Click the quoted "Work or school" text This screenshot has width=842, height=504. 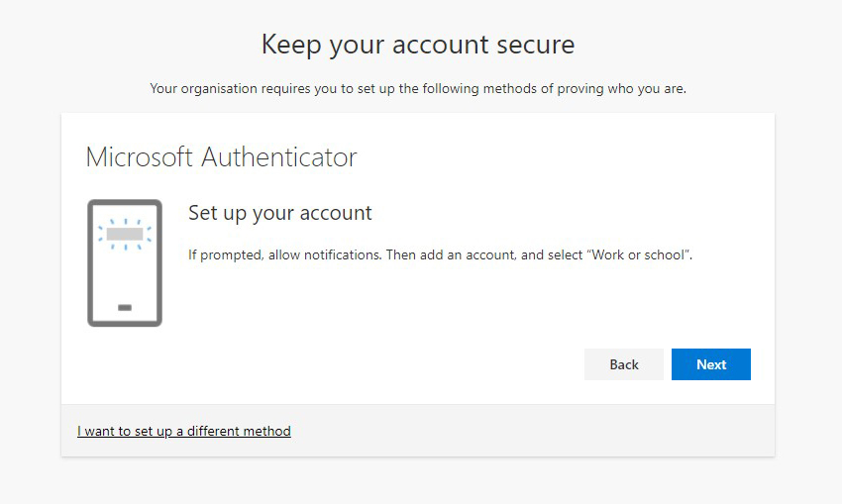pyautogui.click(x=639, y=255)
